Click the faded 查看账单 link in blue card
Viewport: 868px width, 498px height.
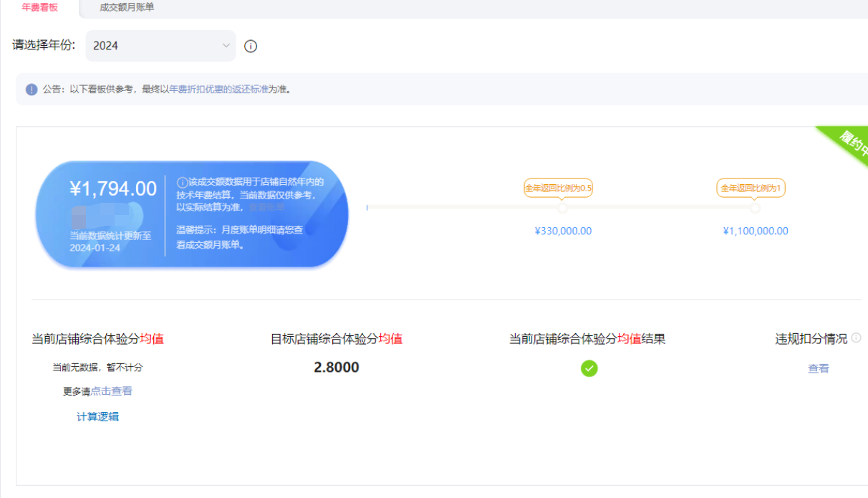tap(266, 207)
